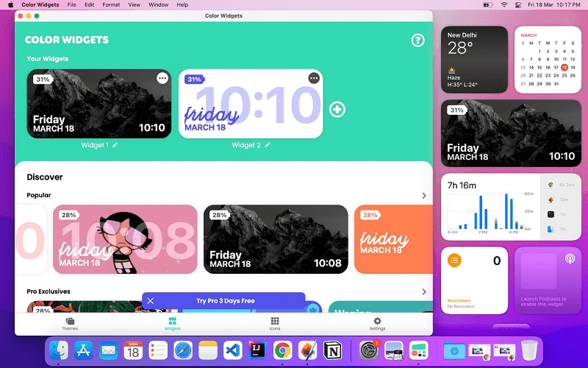Open the Format menu
The height and width of the screenshot is (368, 588).
click(111, 4)
